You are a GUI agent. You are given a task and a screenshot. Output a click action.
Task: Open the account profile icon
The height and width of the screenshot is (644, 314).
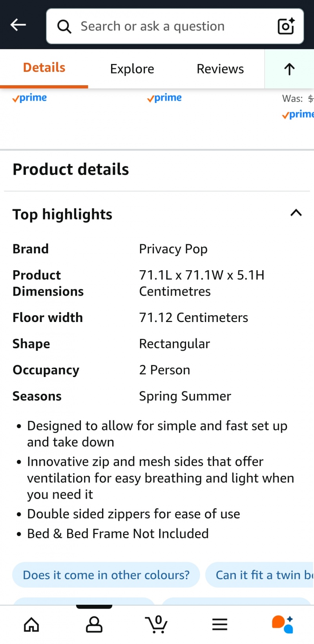(x=94, y=624)
